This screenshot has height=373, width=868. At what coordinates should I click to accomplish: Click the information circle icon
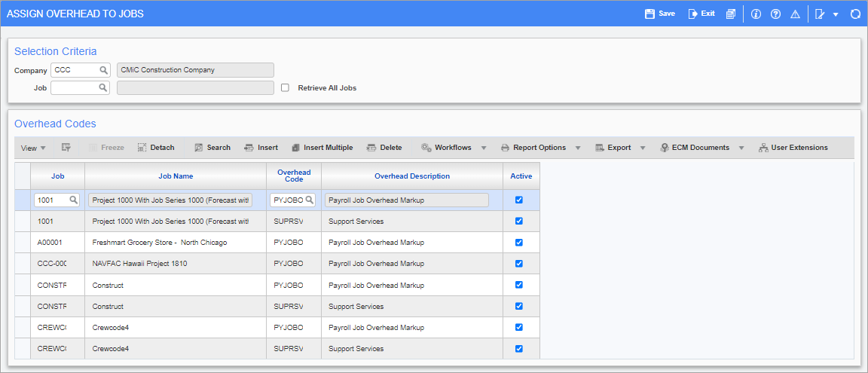[756, 14]
